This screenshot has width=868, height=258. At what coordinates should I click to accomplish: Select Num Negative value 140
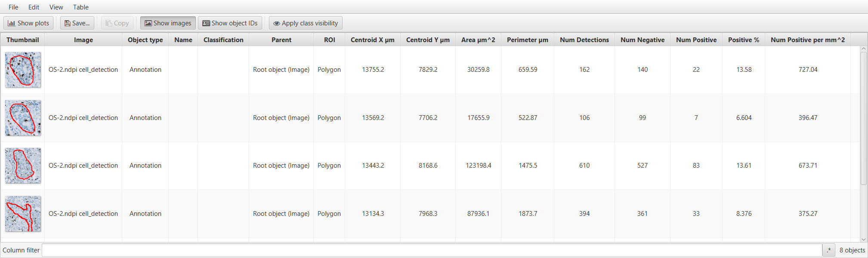click(643, 70)
